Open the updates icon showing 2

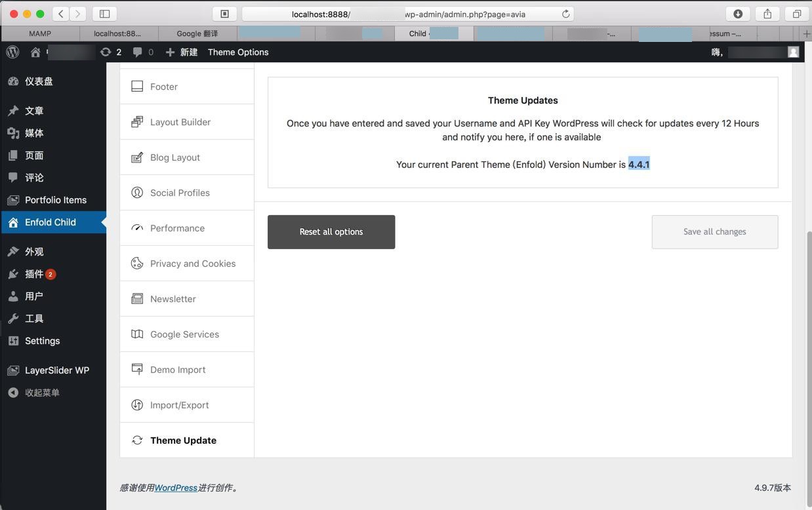click(x=111, y=52)
